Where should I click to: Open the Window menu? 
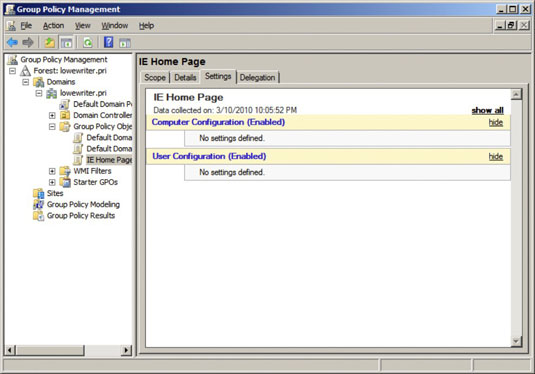115,26
